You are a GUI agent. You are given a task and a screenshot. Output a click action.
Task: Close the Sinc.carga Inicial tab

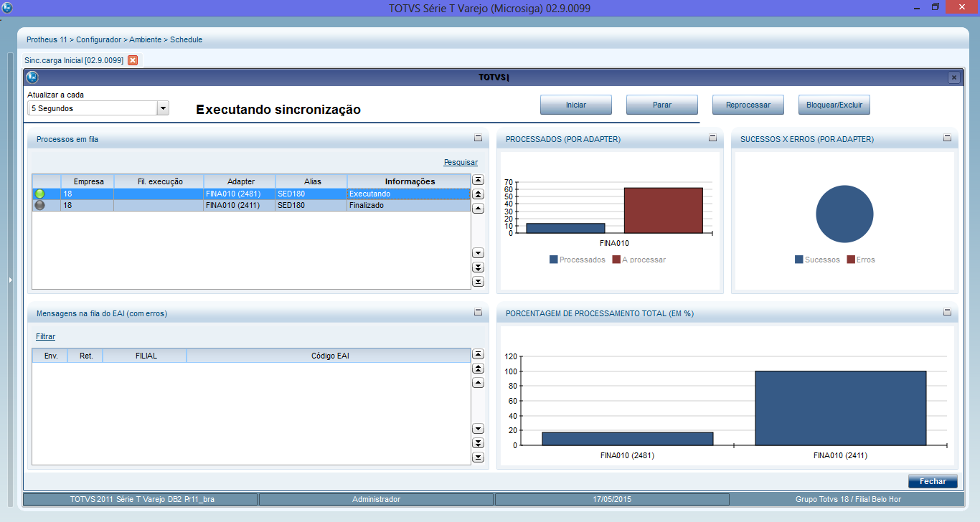coord(133,60)
